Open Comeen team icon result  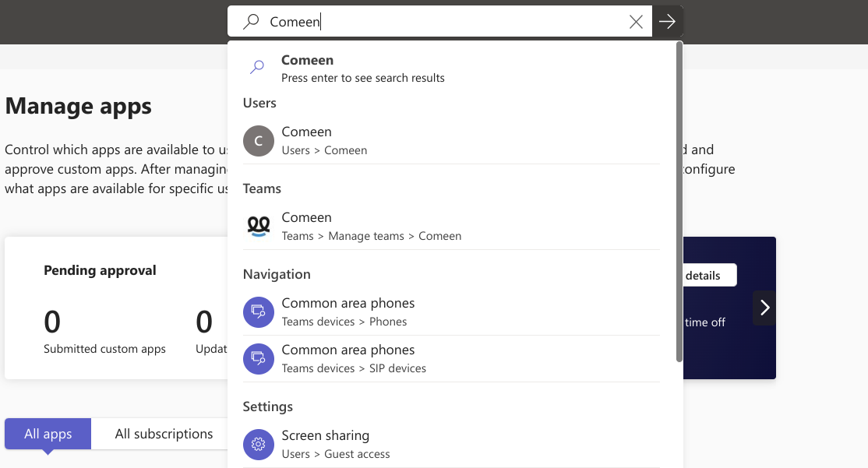(x=259, y=227)
